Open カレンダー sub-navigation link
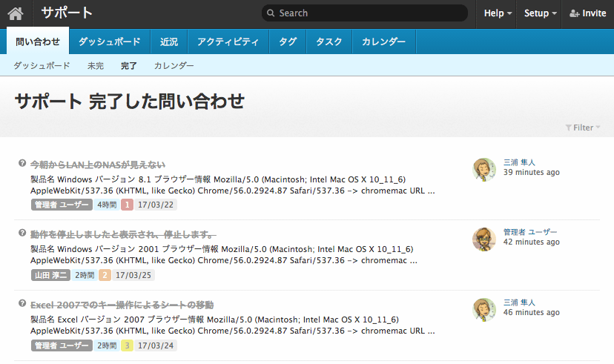Image resolution: width=614 pixels, height=364 pixels. [x=174, y=65]
